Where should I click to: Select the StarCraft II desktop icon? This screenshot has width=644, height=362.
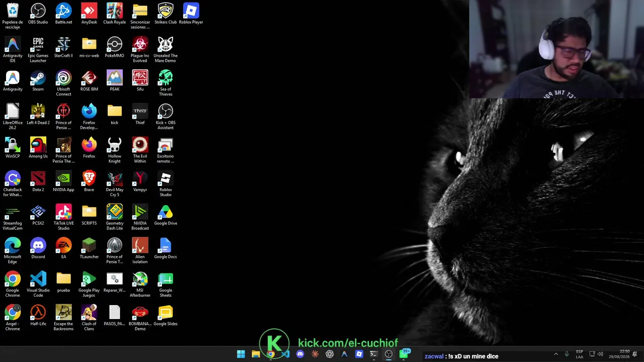[63, 47]
